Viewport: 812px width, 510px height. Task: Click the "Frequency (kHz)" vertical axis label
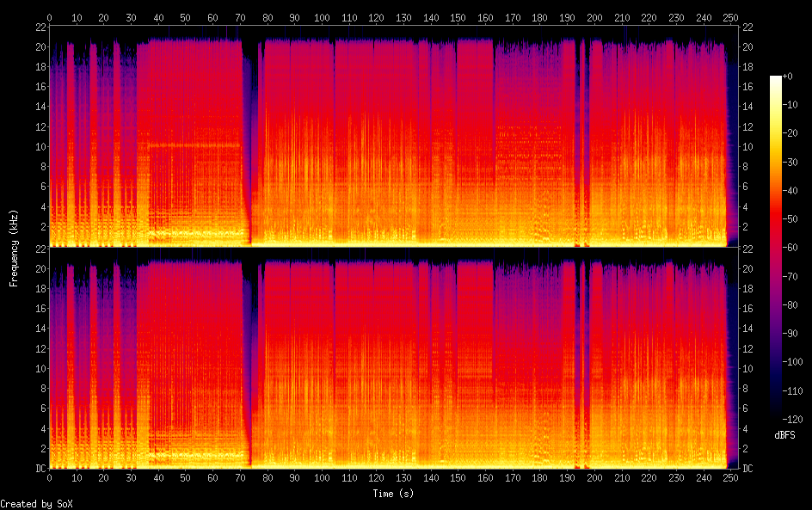[x=14, y=248]
